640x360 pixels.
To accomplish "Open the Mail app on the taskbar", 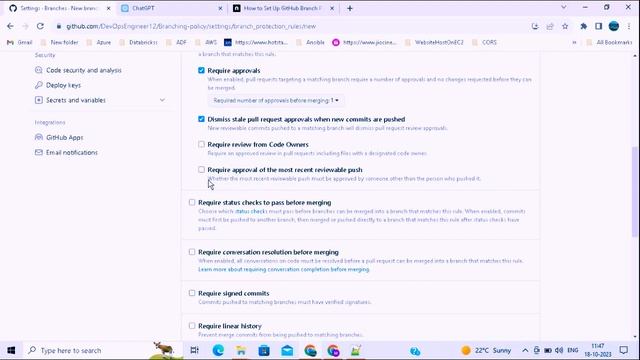I will (287, 350).
